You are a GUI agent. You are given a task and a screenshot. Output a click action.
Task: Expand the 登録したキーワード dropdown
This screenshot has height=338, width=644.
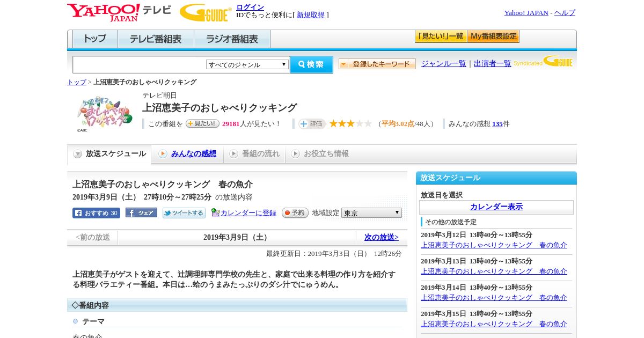[377, 64]
